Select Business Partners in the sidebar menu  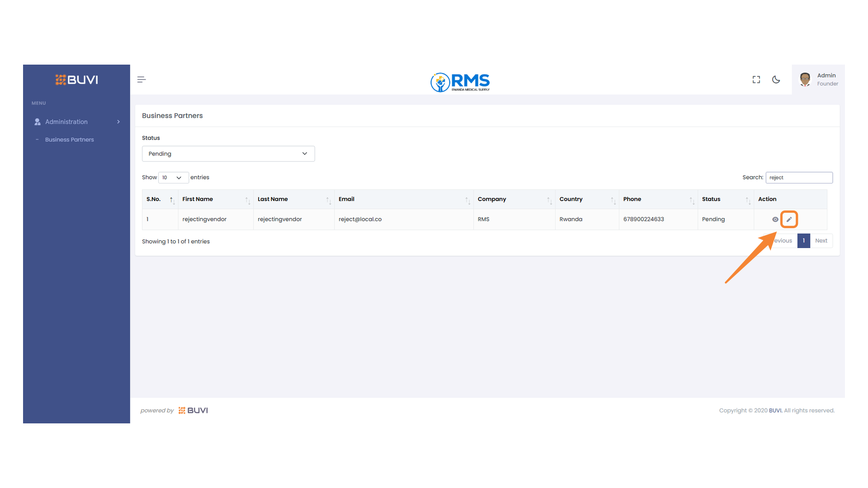[70, 139]
